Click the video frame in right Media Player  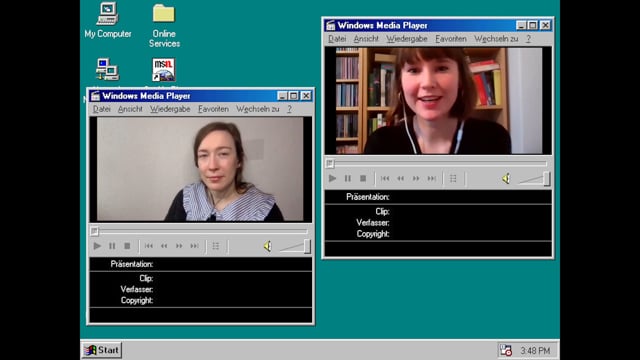[439, 100]
